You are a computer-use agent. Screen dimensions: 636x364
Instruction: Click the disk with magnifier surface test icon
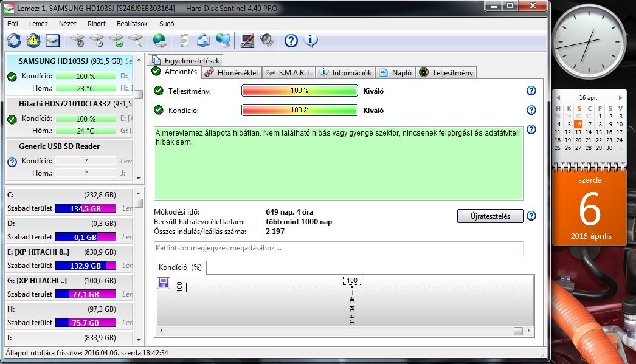click(136, 41)
